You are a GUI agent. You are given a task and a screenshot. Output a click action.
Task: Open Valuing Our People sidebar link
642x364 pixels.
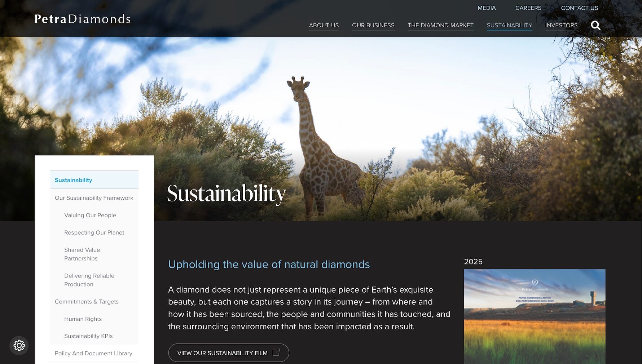click(x=90, y=215)
